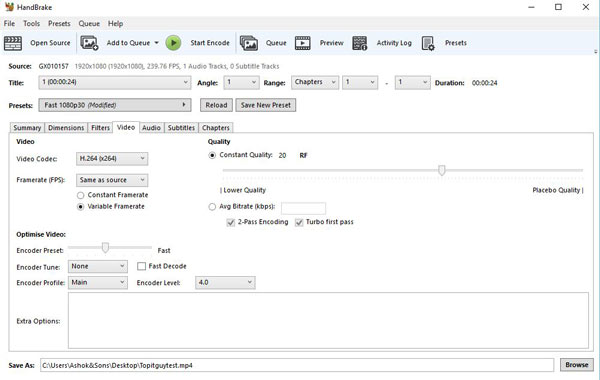Open the Tools menu
The width and height of the screenshot is (600, 380).
pyautogui.click(x=31, y=24)
